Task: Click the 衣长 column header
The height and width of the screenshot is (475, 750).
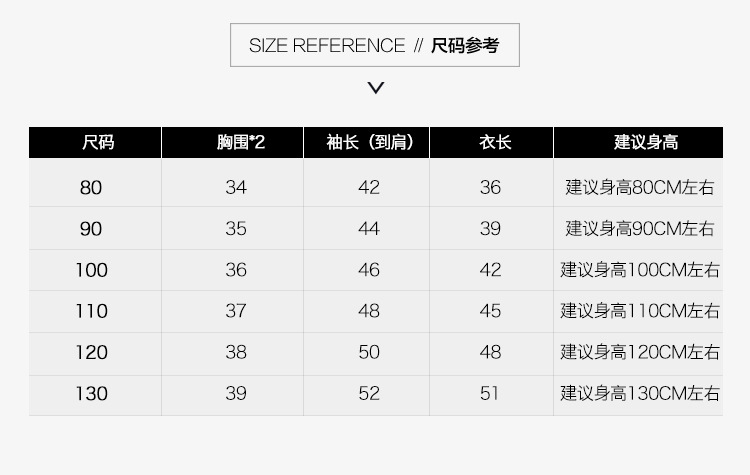Action: point(494,142)
